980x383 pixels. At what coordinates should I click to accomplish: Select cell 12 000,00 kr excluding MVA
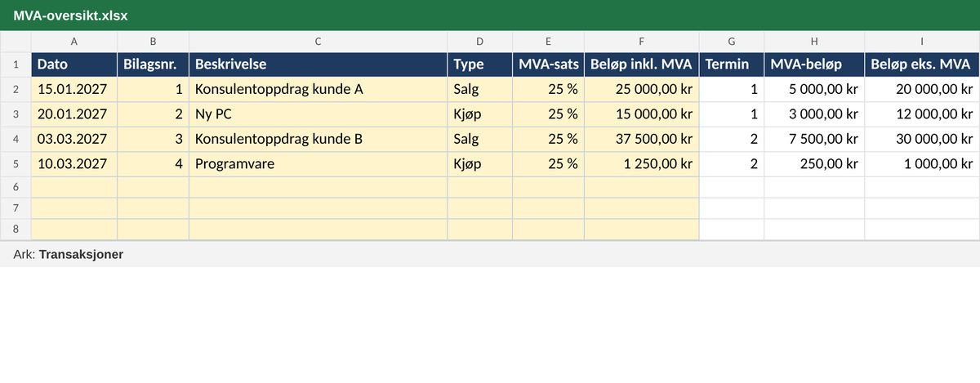pos(922,114)
